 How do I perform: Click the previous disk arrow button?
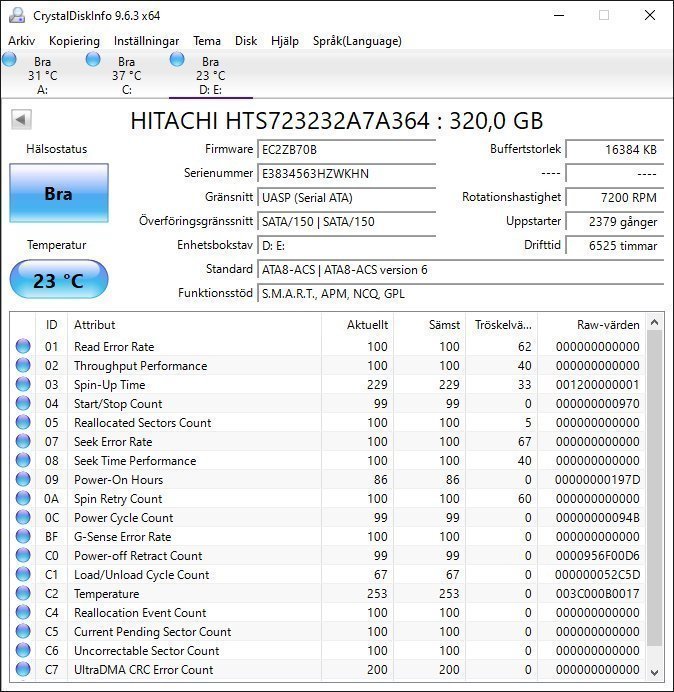tap(21, 120)
